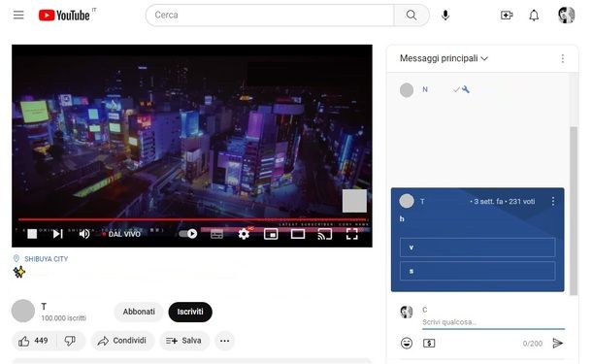
Task: Switch to theater mode
Action: click(298, 234)
